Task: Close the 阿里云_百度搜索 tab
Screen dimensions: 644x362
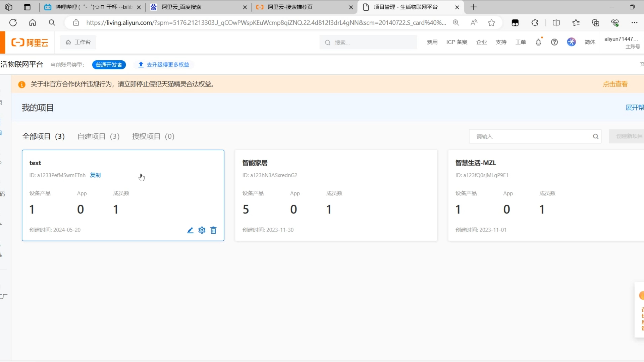Action: tap(245, 7)
